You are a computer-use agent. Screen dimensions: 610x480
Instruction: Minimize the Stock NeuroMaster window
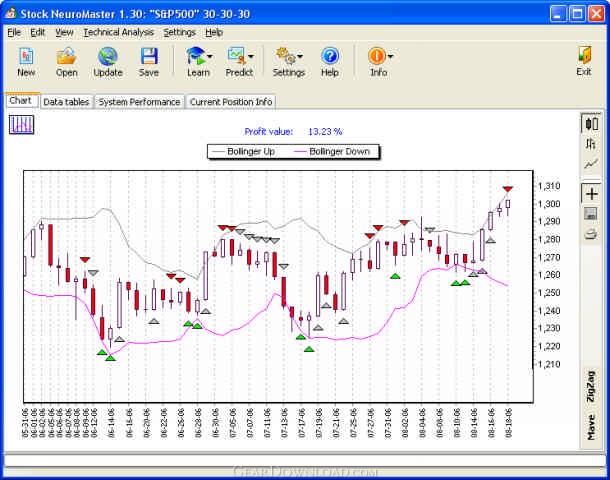(x=559, y=14)
